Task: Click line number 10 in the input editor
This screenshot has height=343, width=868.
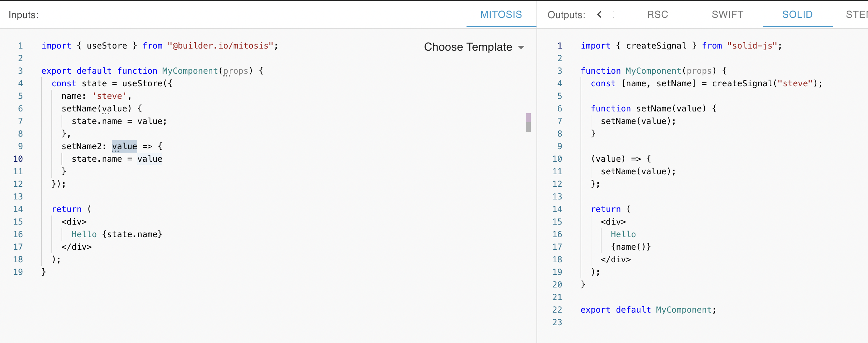Action: 18,159
